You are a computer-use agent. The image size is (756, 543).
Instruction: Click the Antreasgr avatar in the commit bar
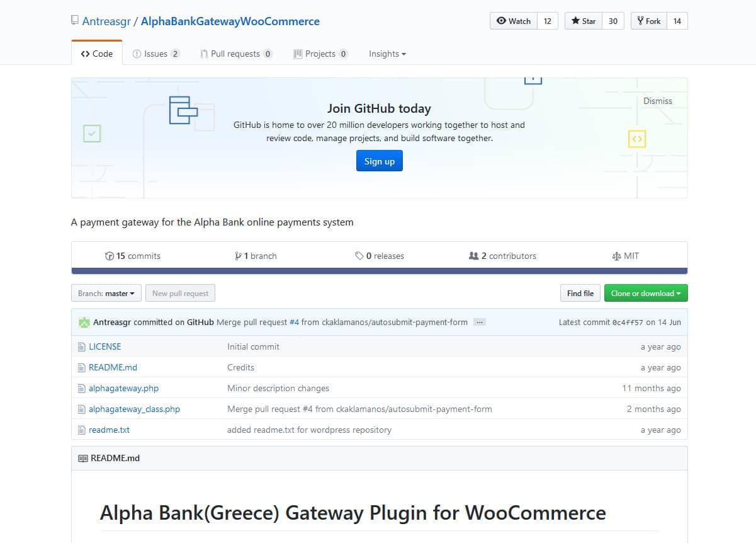(84, 323)
